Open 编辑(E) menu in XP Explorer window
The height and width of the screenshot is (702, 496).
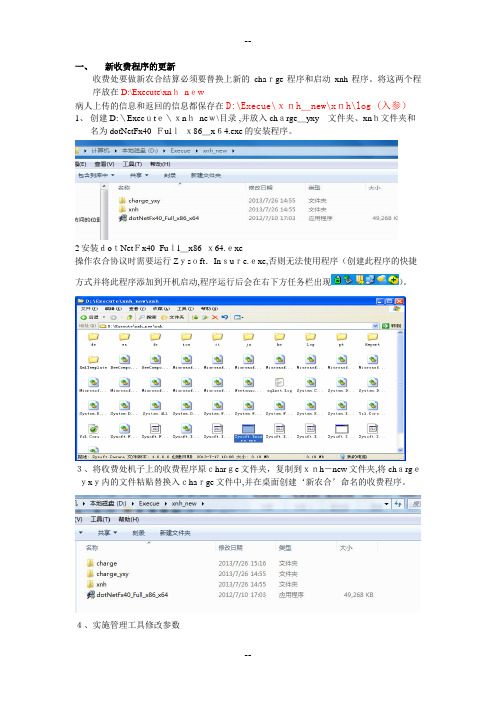[113, 309]
